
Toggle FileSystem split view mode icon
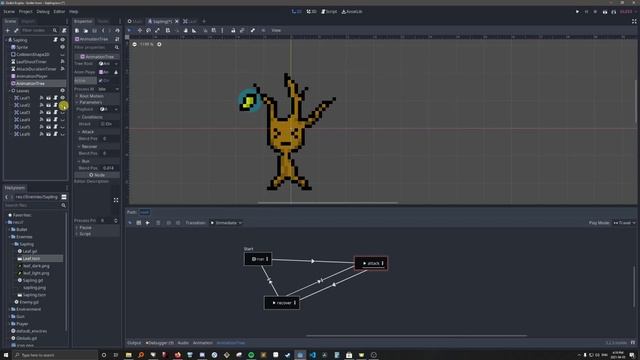coord(64,197)
